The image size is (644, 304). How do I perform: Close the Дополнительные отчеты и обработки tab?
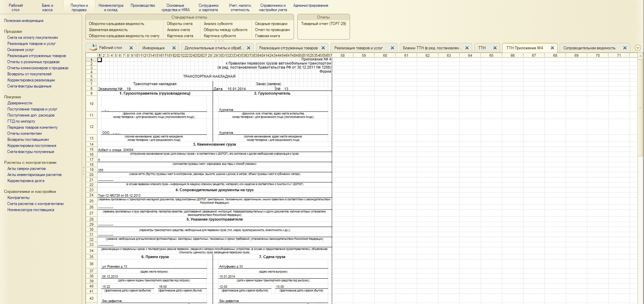(x=248, y=48)
